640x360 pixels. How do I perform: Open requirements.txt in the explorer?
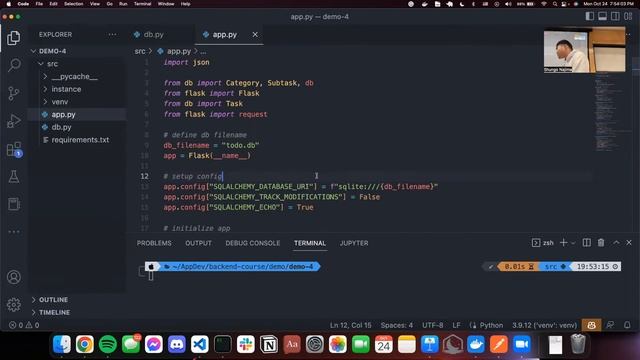(80, 140)
